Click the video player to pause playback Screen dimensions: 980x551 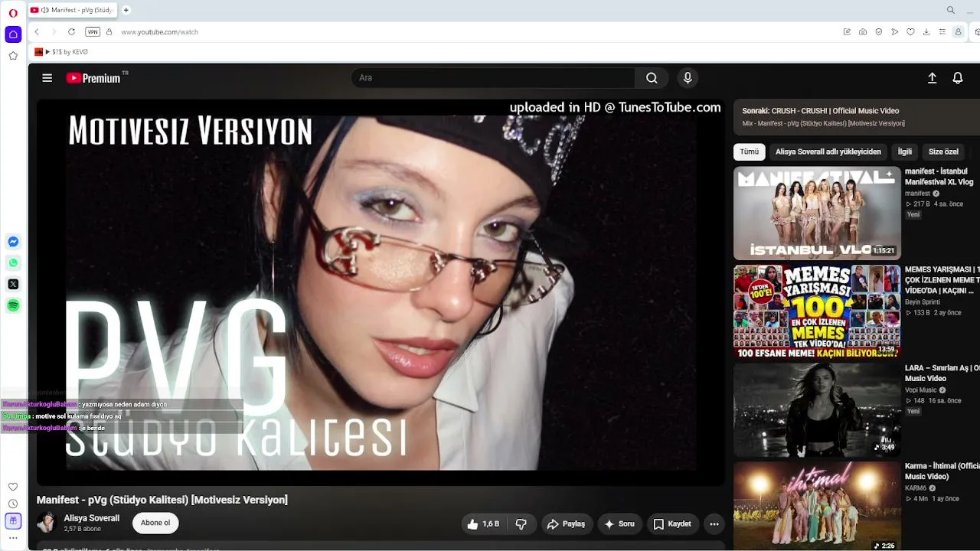381,292
